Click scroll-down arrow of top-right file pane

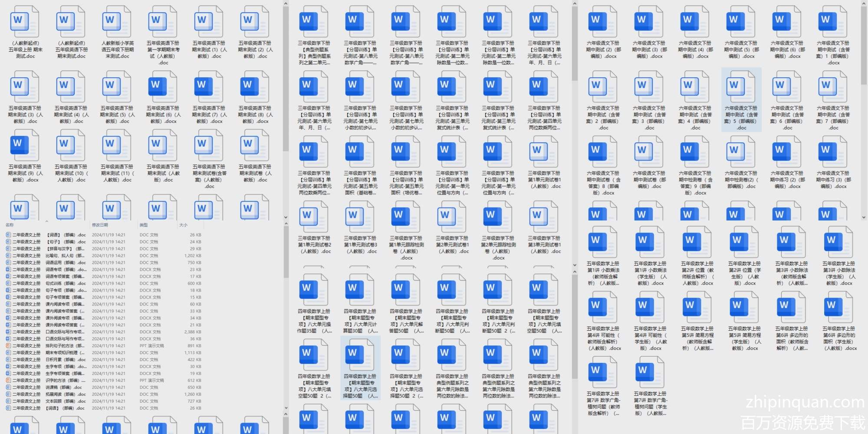coord(864,217)
